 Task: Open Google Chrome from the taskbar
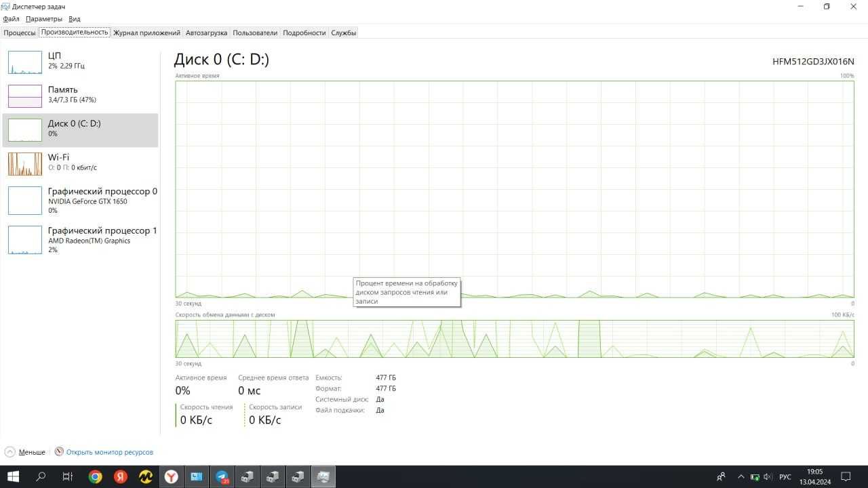pyautogui.click(x=95, y=476)
